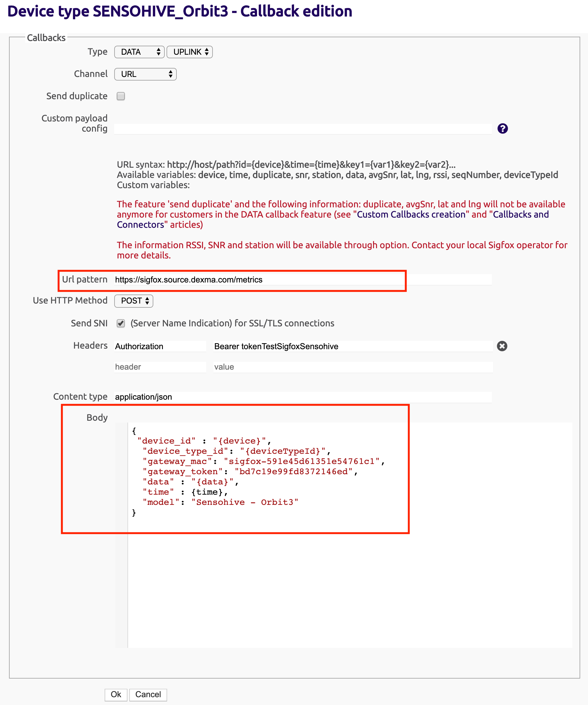Click the "device_id" line in Body editor
Screen dimensions: 588x705
coord(204,441)
